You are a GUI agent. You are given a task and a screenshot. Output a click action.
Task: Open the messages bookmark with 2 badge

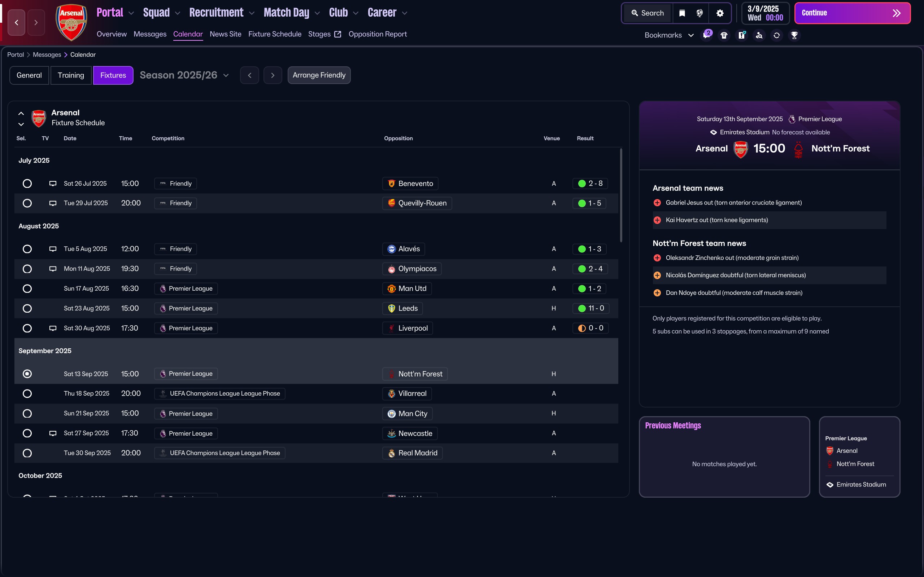coord(706,35)
